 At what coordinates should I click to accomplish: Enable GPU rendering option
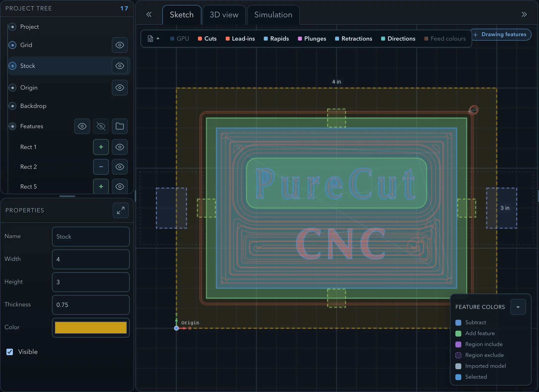pos(179,39)
